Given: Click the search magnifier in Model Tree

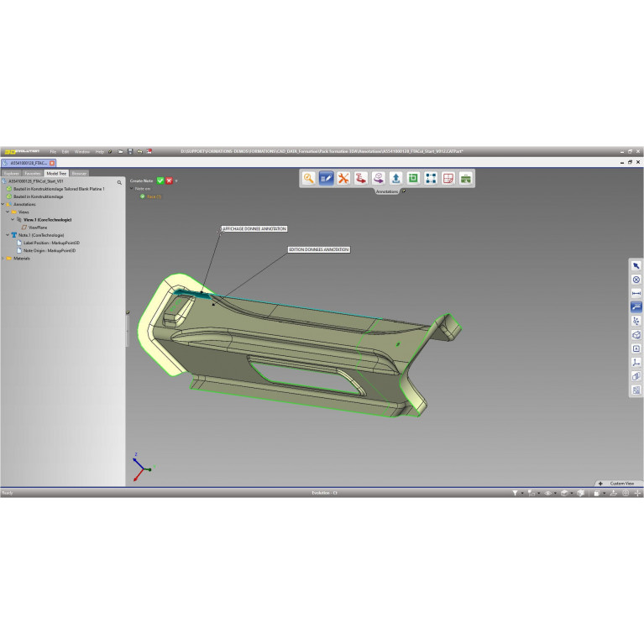Looking at the screenshot, I should pyautogui.click(x=119, y=182).
